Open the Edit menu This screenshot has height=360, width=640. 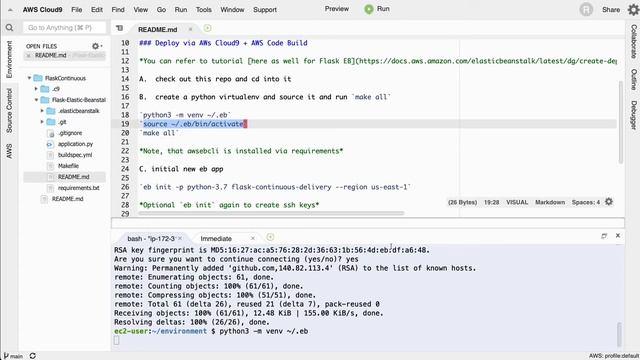coord(97,9)
